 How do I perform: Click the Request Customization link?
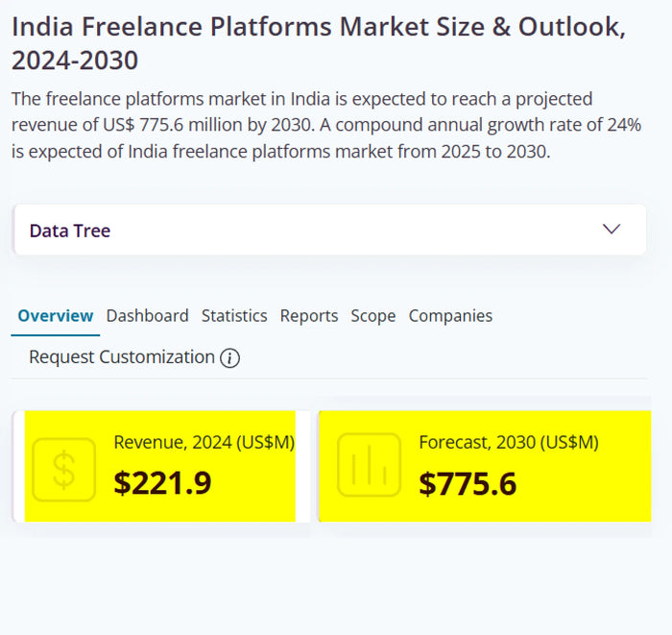point(122,357)
